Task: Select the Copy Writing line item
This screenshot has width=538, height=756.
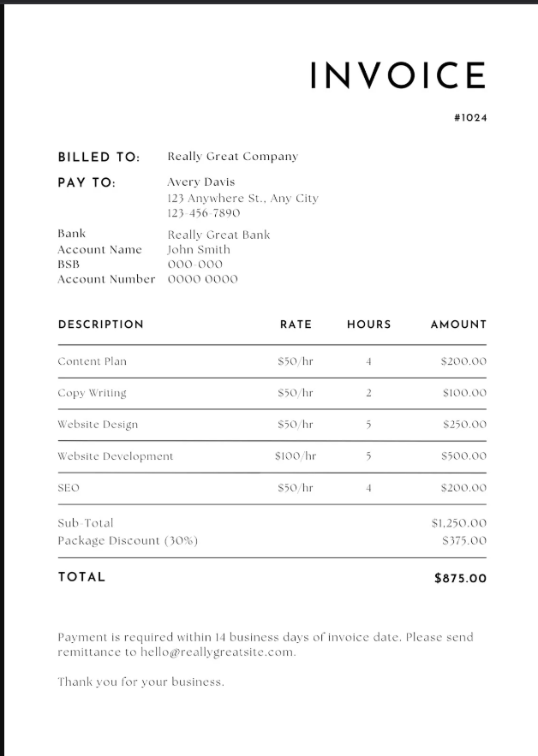Action: [92, 393]
